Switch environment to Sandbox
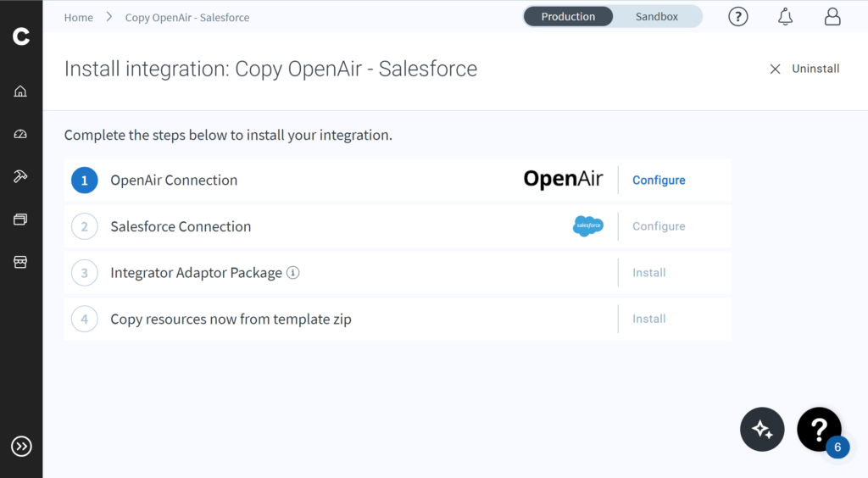The image size is (868, 478). click(657, 17)
